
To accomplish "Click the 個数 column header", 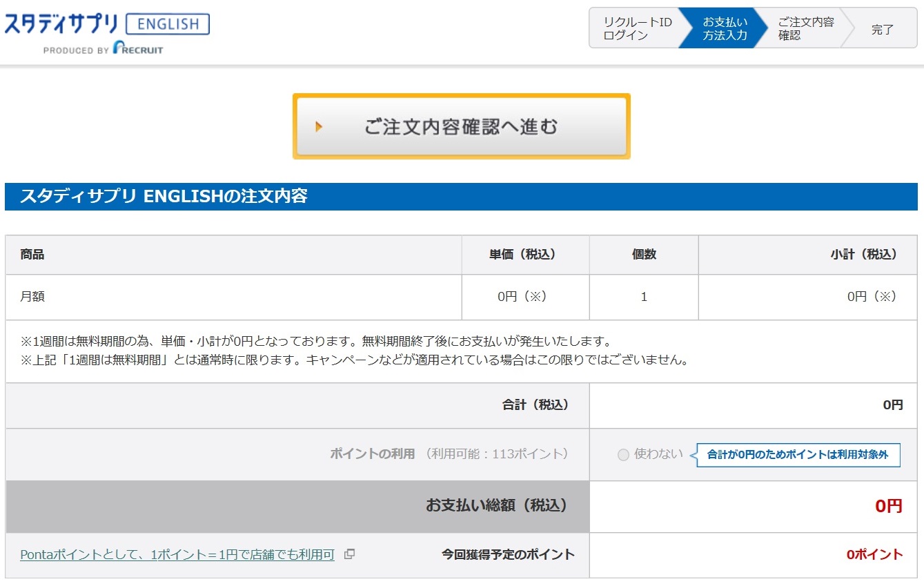I will point(644,255).
